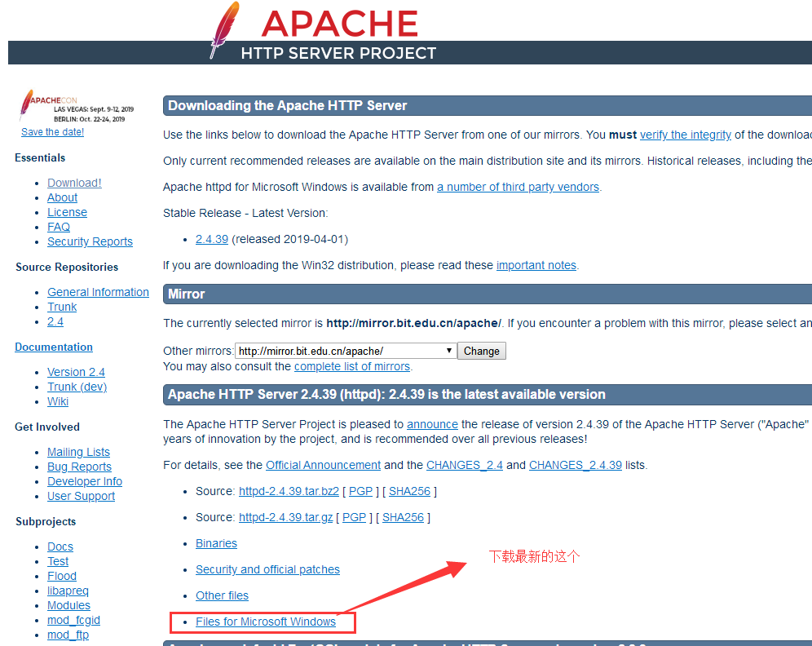The image size is (812, 646).
Task: Open Security Reports in sidebar
Action: point(90,241)
